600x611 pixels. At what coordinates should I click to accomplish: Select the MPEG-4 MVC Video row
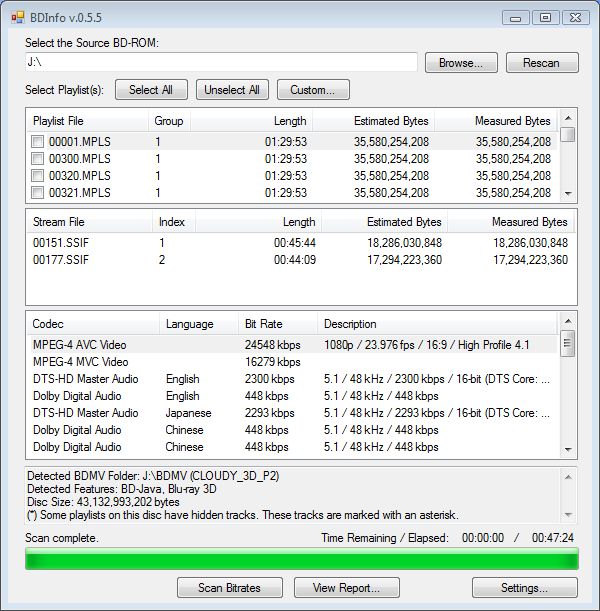[x=292, y=362]
